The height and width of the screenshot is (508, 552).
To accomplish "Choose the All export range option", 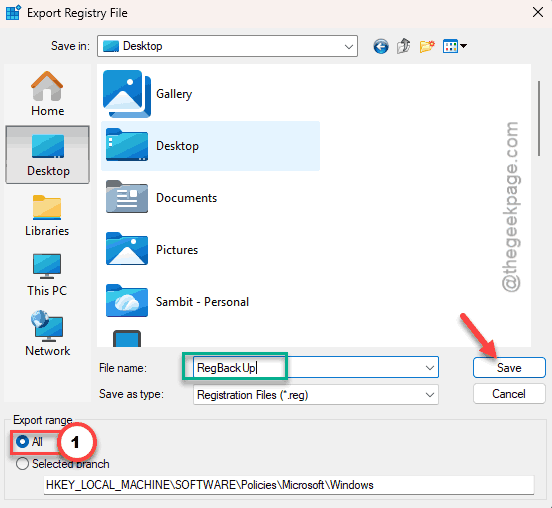I will pyautogui.click(x=30, y=441).
